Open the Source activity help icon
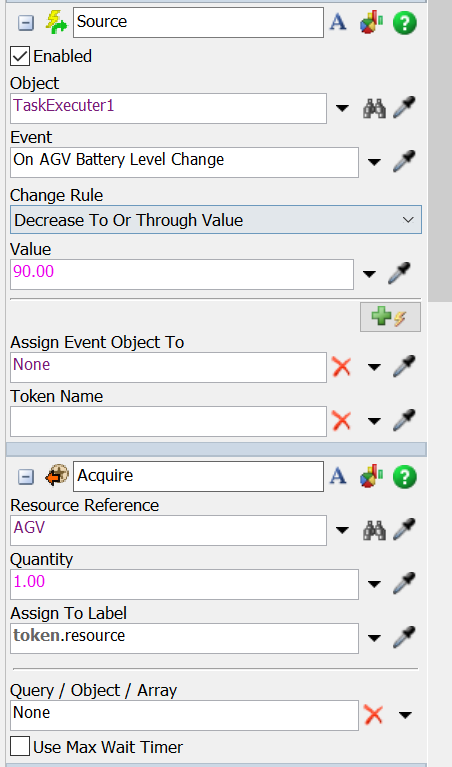Image resolution: width=452 pixels, height=767 pixels. 405,23
